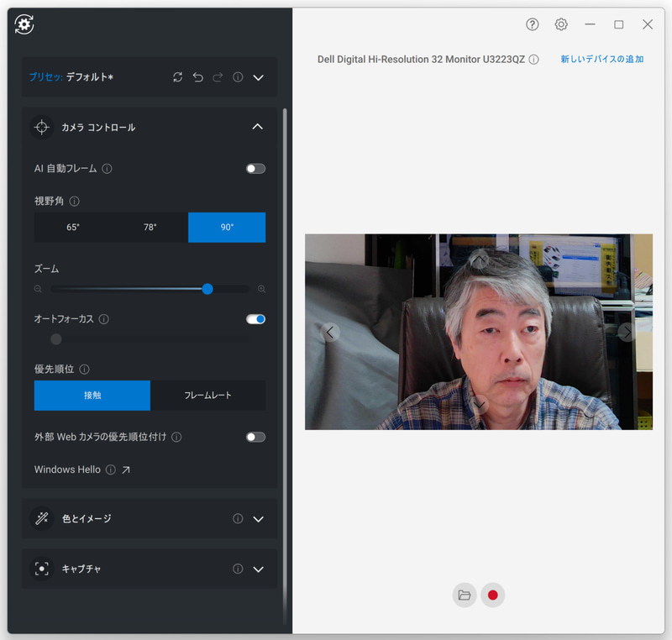Click the zoom out magnifier icon
This screenshot has width=672, height=640.
38,289
